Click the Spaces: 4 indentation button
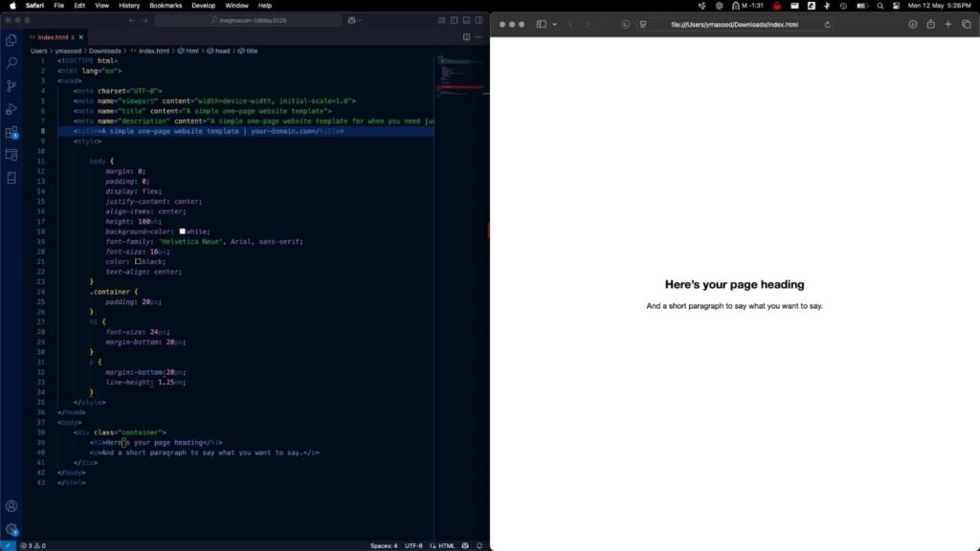Image resolution: width=980 pixels, height=551 pixels. pyautogui.click(x=384, y=545)
